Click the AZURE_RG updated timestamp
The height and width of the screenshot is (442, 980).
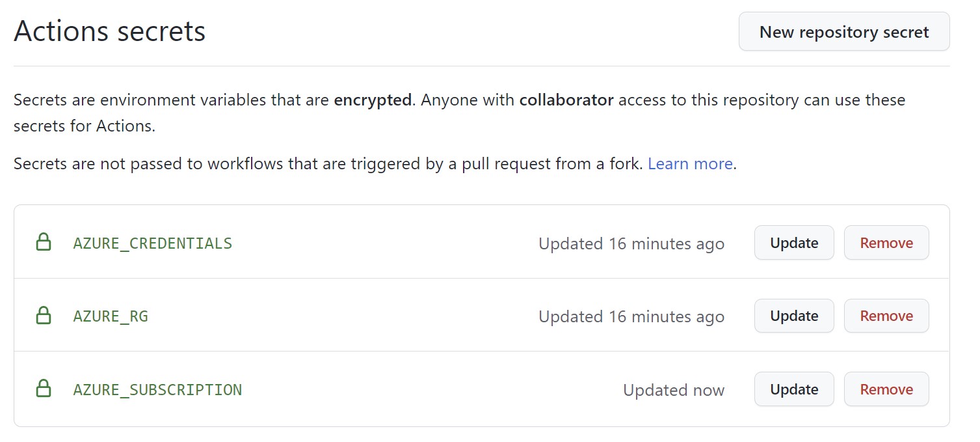tap(630, 316)
